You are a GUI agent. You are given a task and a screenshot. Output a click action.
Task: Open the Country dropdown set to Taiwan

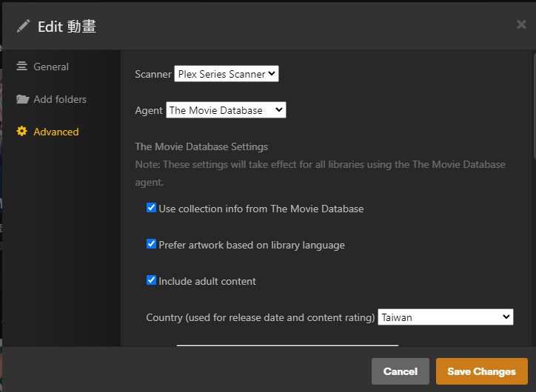click(x=446, y=317)
